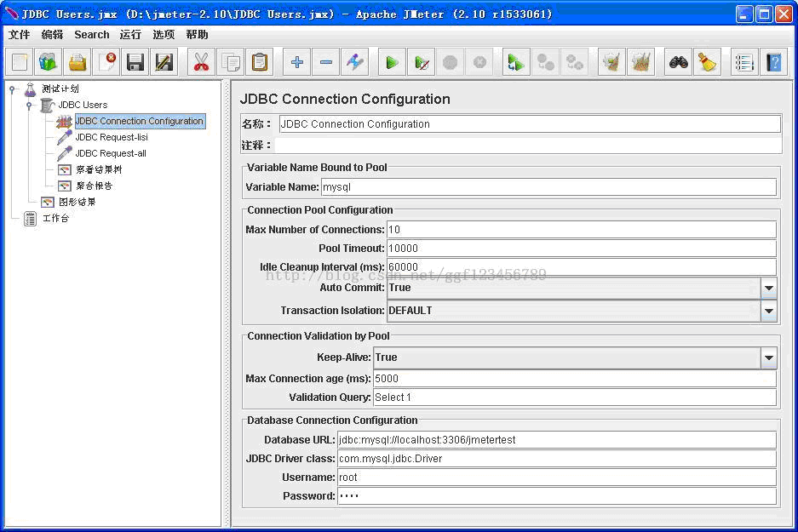
Task: Click the Variable Name field
Action: (x=548, y=187)
